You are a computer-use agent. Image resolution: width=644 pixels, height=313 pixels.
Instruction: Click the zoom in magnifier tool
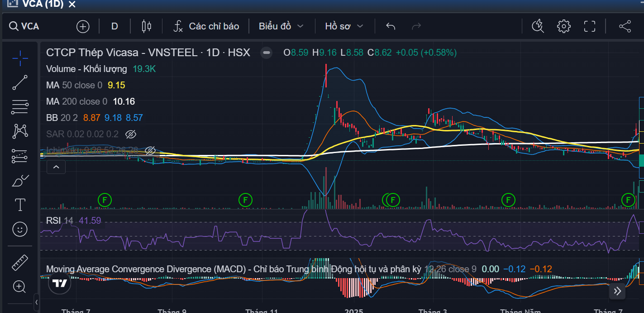(20, 286)
